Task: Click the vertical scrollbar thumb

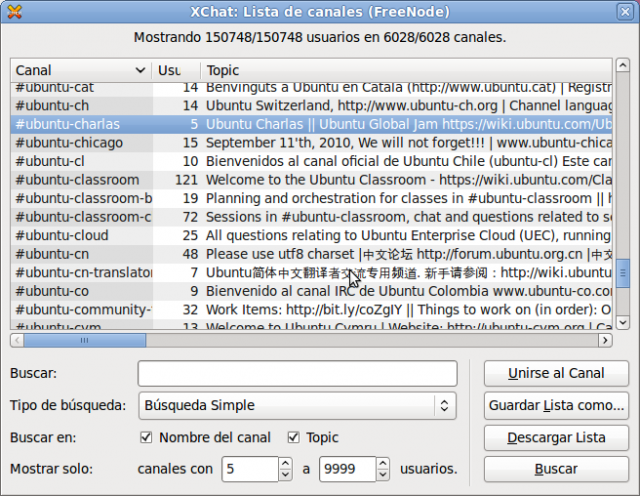Action: coord(622,273)
